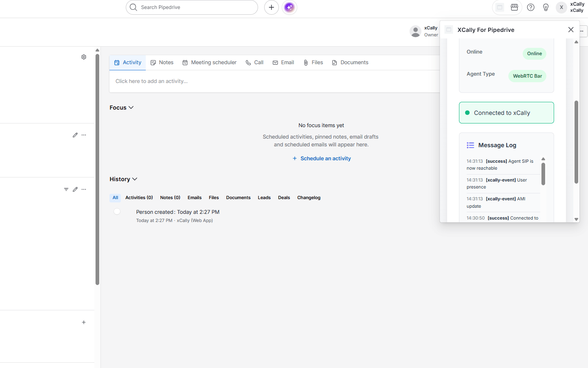588x368 pixels.
Task: Click the plus icon at bottom of sidebar
Action: coord(84,322)
